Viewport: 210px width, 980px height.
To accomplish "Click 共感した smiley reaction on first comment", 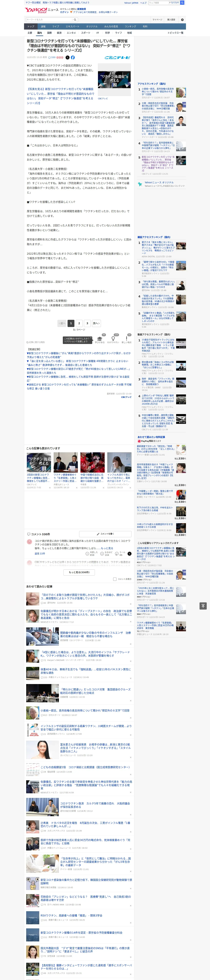I will click(92, 554).
